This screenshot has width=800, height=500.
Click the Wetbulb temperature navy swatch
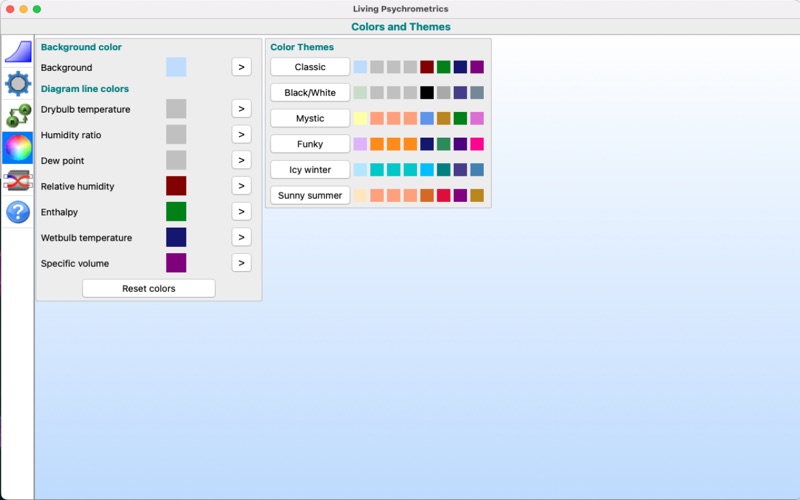click(x=176, y=237)
